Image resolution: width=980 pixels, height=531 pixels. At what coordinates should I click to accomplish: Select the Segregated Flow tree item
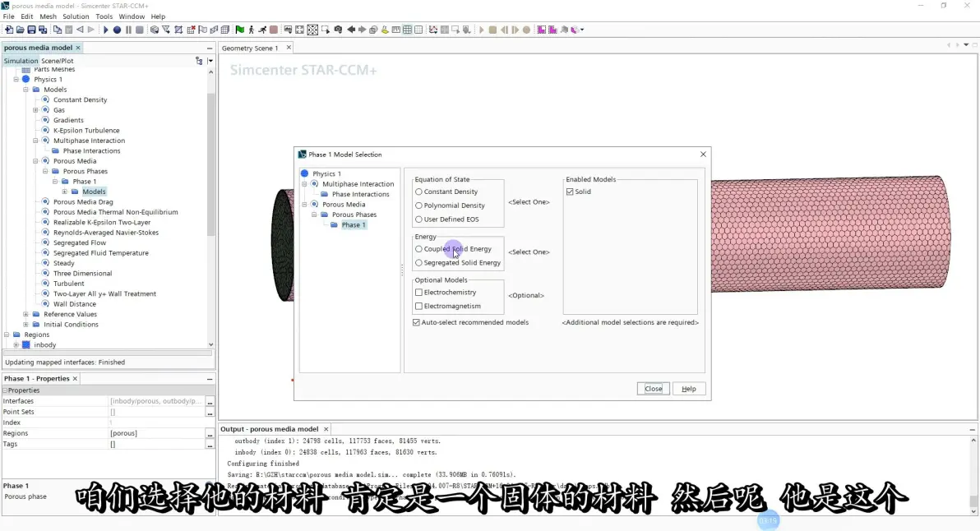click(80, 243)
